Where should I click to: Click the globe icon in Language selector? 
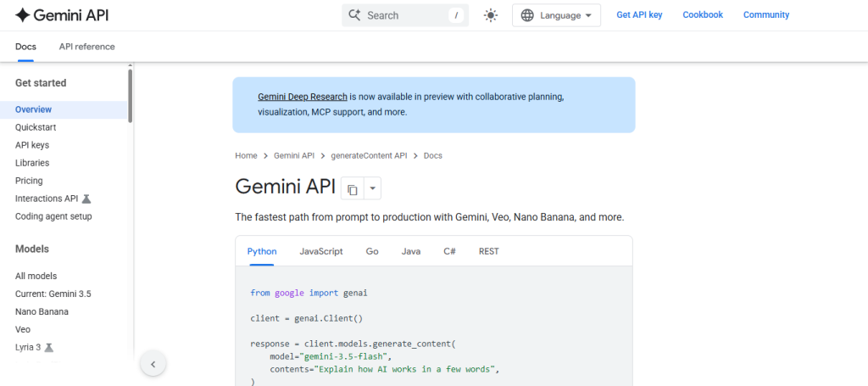(527, 15)
